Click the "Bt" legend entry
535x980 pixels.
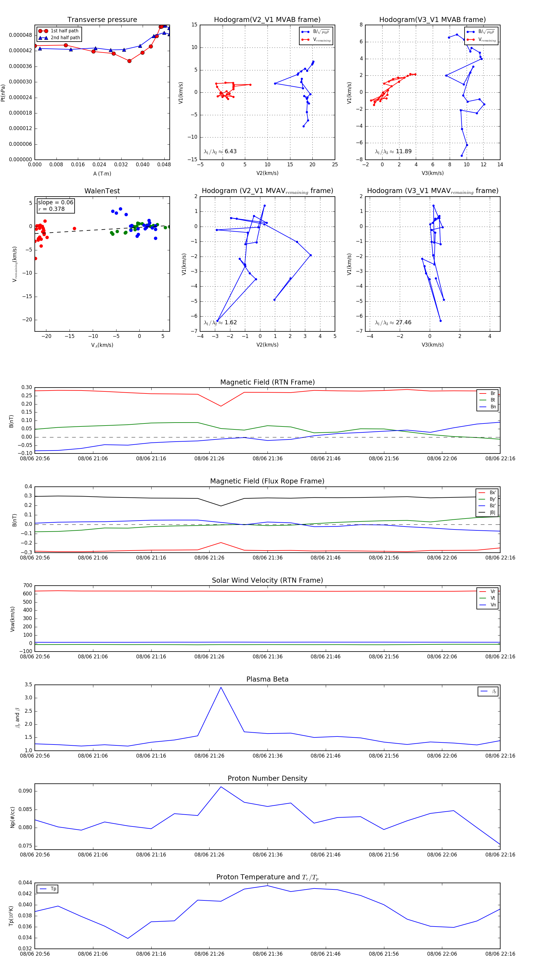(488, 400)
